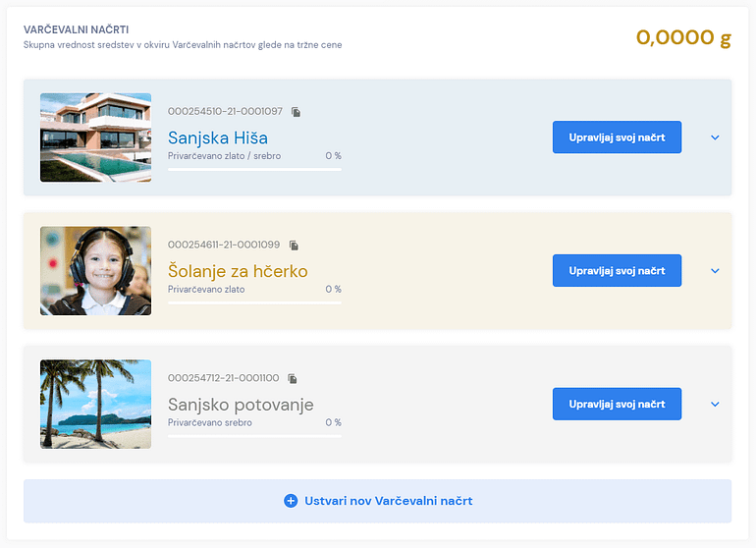Click the Sanjsko potovanje title

coord(241,405)
